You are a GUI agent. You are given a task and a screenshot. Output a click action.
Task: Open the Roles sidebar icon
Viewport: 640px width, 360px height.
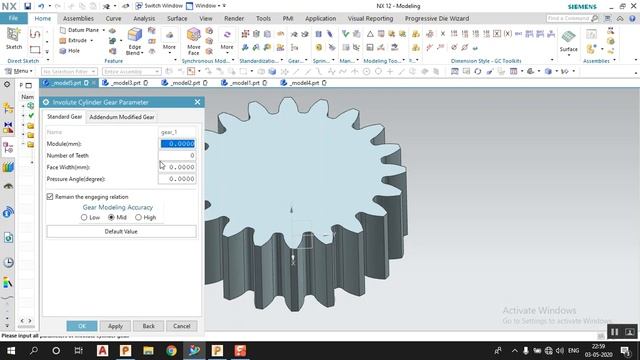8,282
